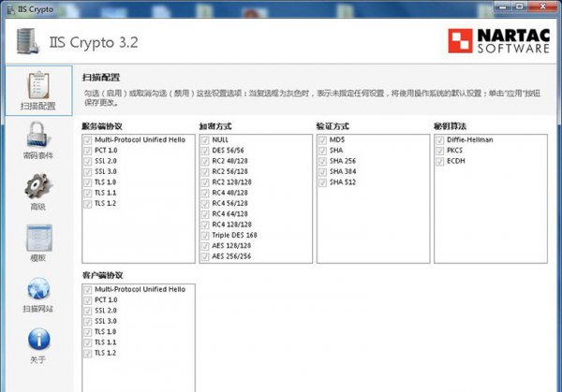Toggle the DES 56/56 cipher checkbox

click(x=205, y=151)
